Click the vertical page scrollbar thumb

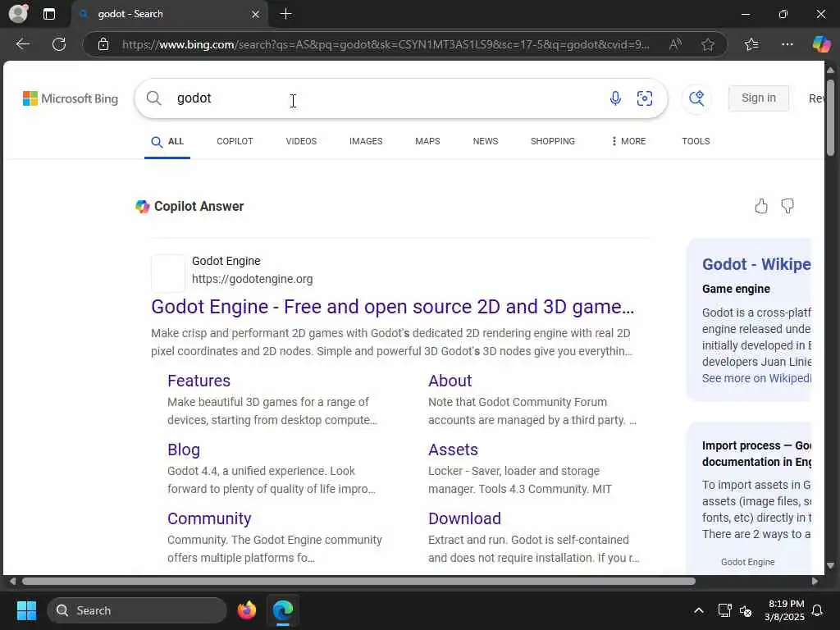[830, 118]
